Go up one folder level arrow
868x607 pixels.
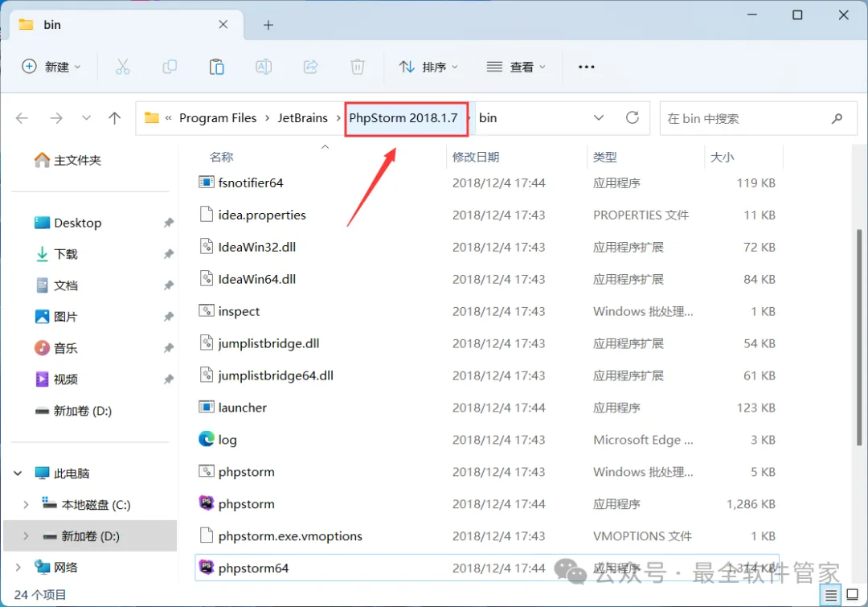115,118
